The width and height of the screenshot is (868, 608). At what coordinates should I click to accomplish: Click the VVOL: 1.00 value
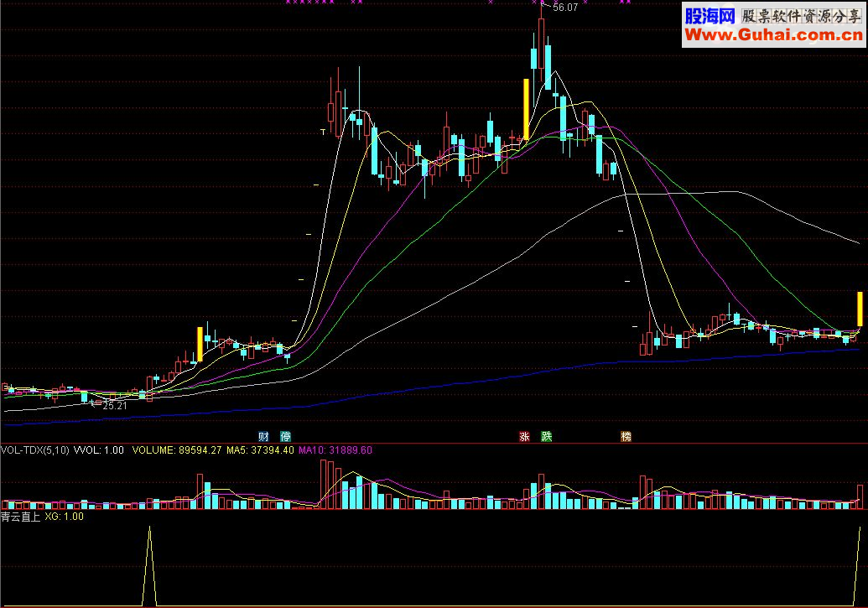point(98,450)
